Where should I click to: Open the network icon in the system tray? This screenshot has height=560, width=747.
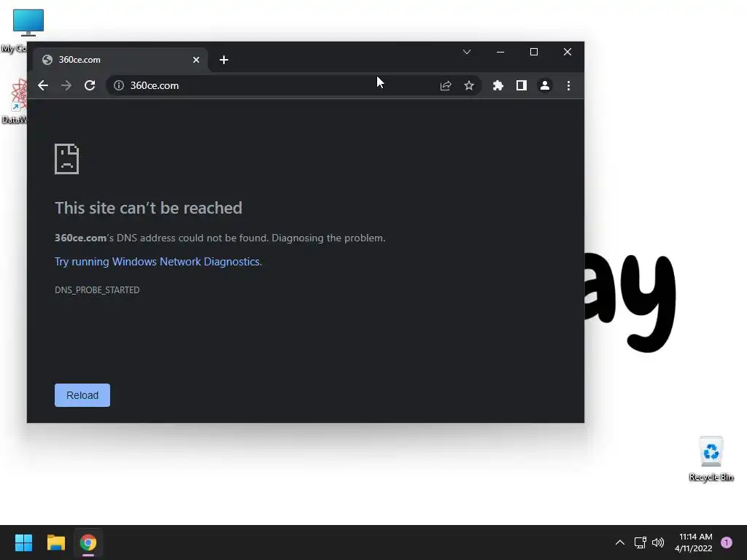point(640,542)
